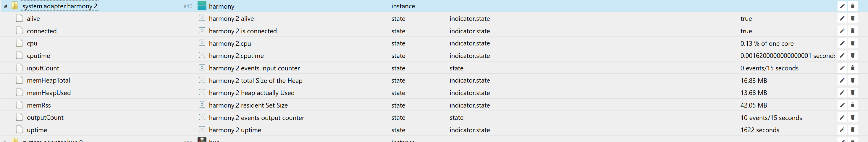Edit the system.adapter.harmony.2 instance object
Image resolution: width=868 pixels, height=142 pixels.
(x=842, y=6)
